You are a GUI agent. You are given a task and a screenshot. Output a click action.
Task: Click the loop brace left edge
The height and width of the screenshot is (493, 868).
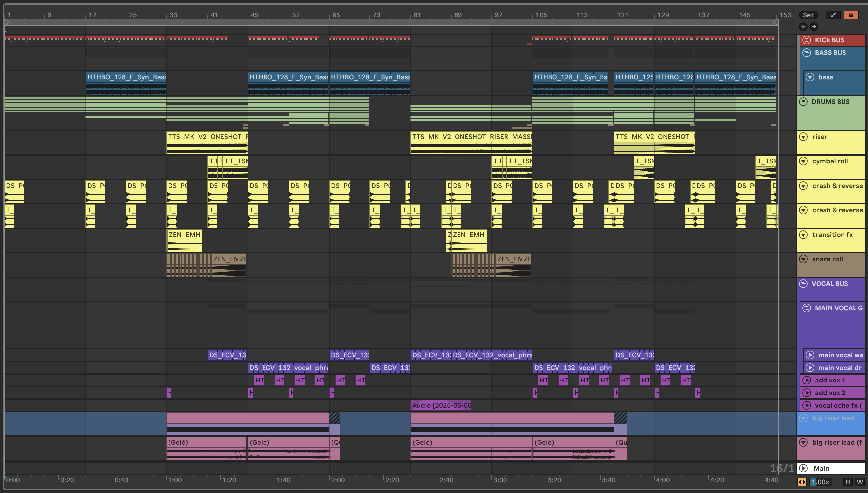coord(8,22)
